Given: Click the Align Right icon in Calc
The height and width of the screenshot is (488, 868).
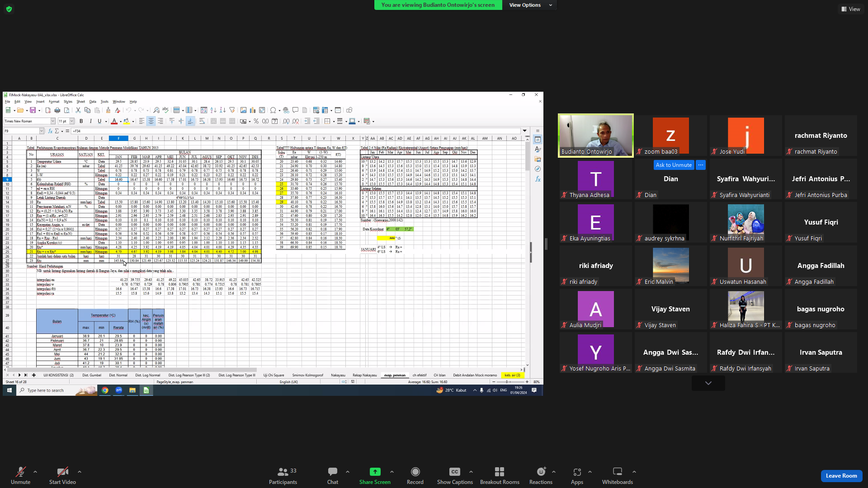Looking at the screenshot, I should click(x=160, y=121).
